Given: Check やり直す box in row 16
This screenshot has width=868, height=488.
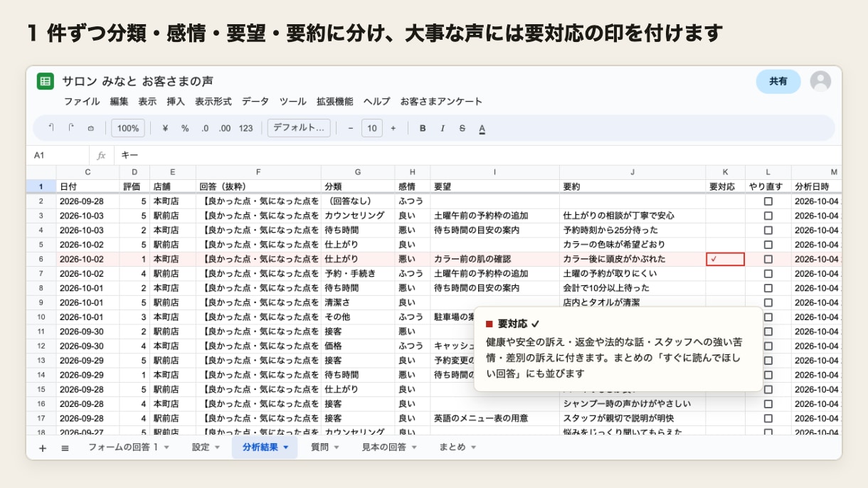Looking at the screenshot, I should [768, 404].
